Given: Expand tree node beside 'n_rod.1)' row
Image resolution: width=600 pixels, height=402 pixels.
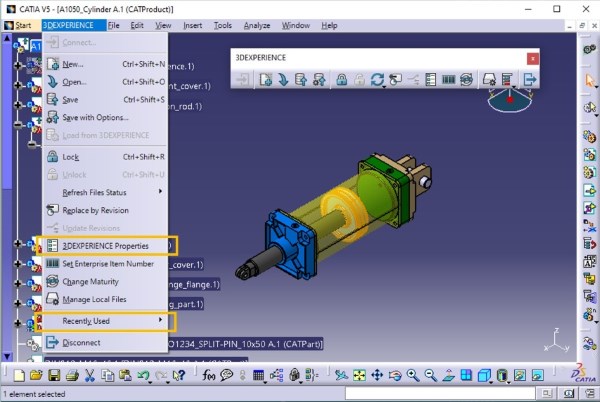Looking at the screenshot, I should coord(18,105).
